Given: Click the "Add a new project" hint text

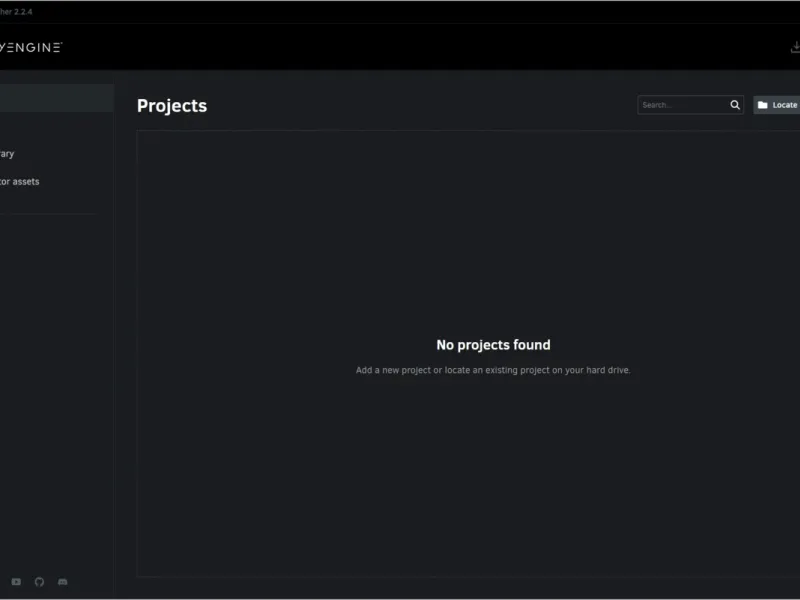Looking at the screenshot, I should click(493, 370).
